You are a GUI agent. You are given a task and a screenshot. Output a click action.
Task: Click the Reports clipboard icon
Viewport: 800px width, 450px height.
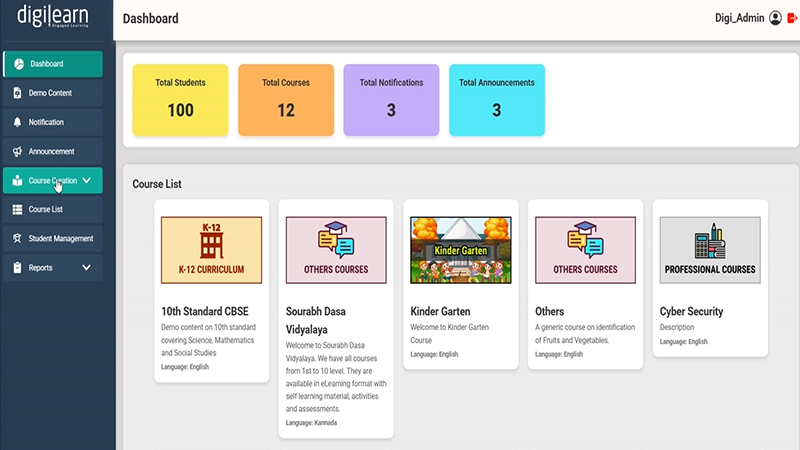click(17, 268)
